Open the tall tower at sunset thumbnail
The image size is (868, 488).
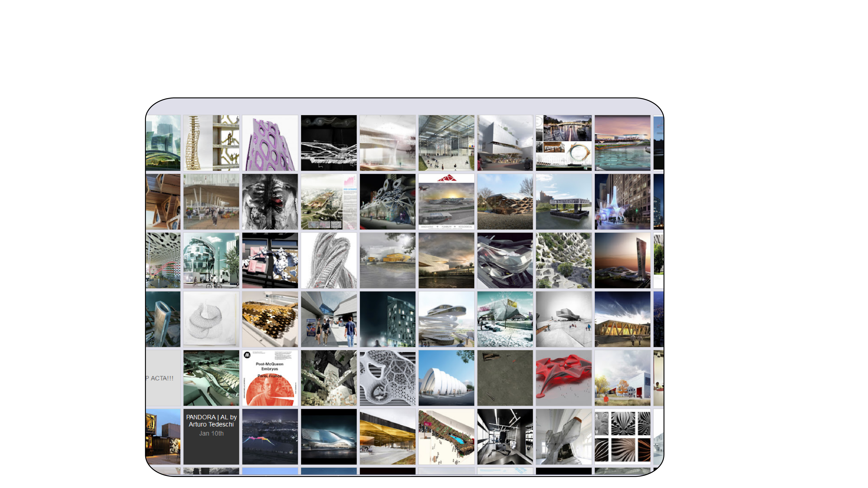pos(622,260)
